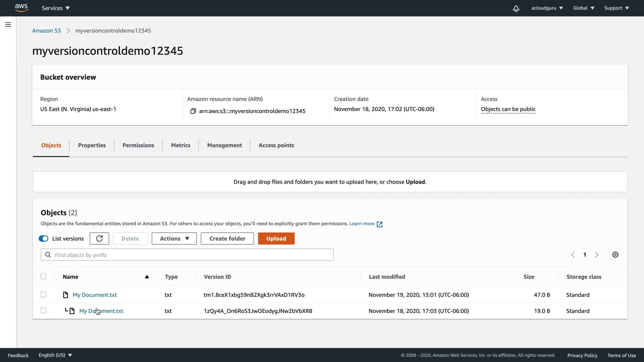Open the notifications bell
The height and width of the screenshot is (362, 644).
pyautogui.click(x=516, y=8)
